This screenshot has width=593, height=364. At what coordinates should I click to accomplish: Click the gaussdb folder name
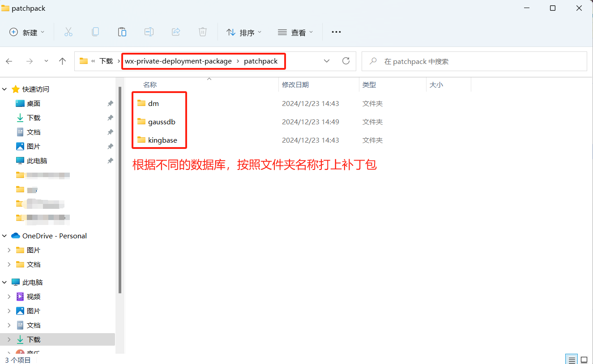point(162,122)
